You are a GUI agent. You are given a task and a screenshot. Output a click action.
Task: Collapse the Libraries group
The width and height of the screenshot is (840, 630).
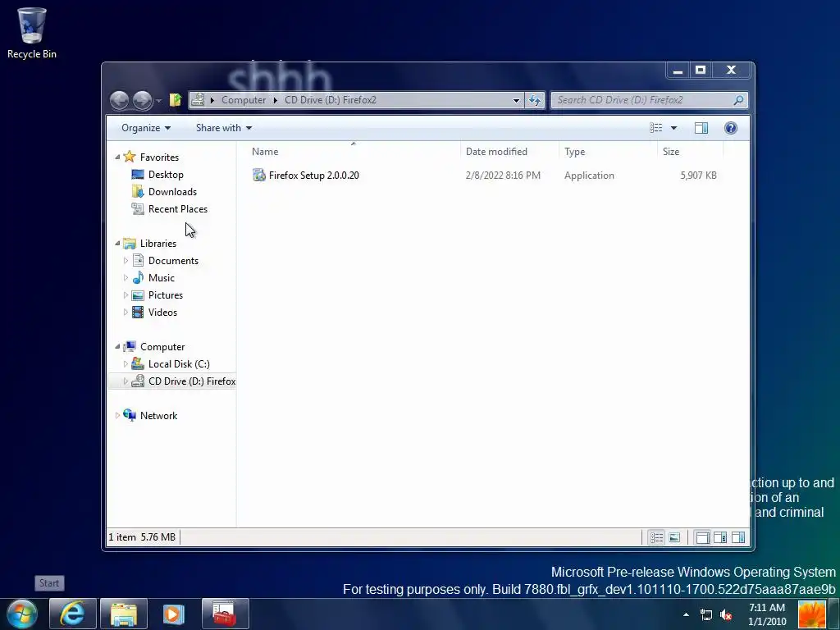pyautogui.click(x=117, y=243)
